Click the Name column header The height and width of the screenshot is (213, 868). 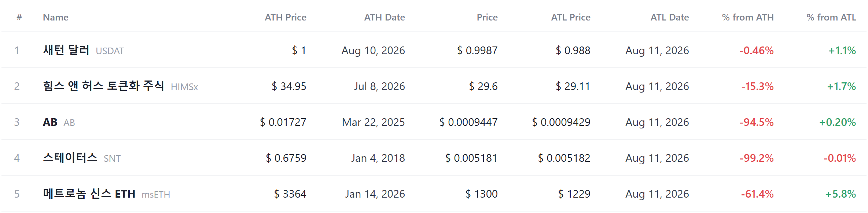click(x=56, y=17)
